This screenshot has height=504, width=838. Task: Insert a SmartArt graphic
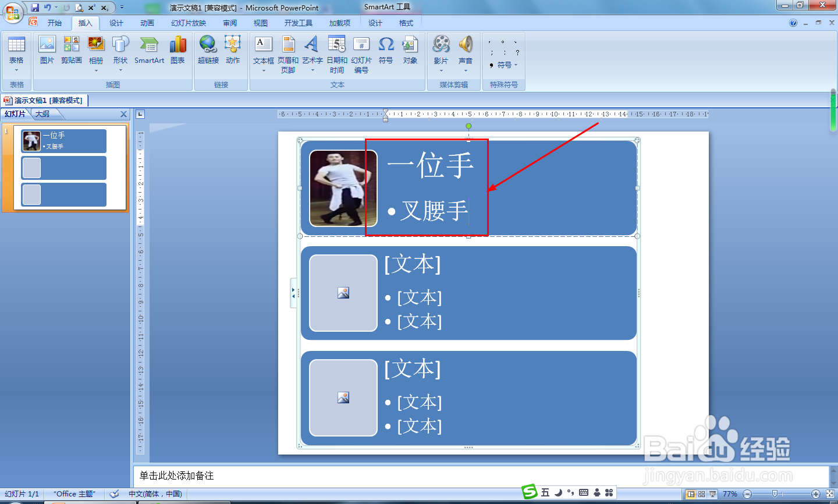150,50
